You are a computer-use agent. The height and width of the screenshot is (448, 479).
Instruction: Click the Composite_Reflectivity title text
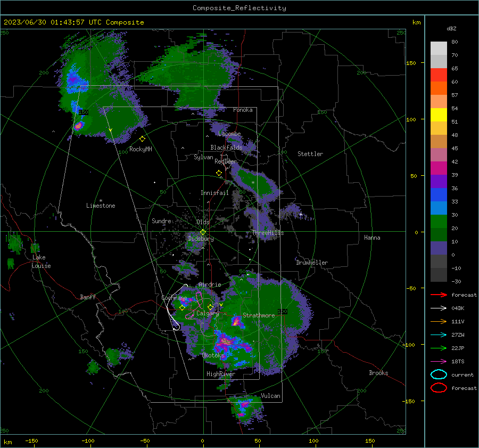239,8
